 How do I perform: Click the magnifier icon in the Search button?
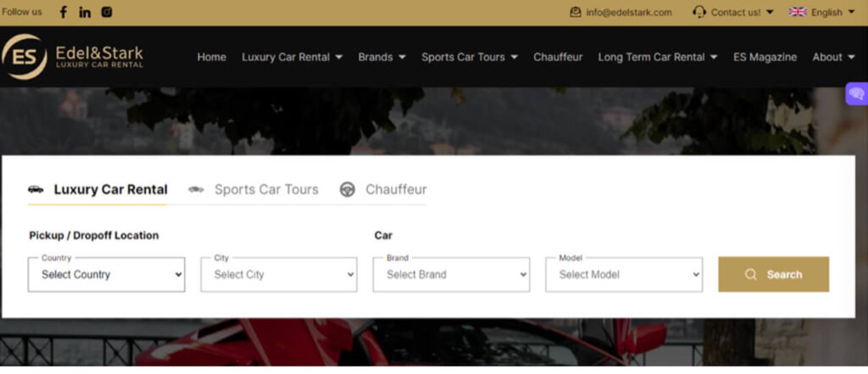tap(751, 274)
